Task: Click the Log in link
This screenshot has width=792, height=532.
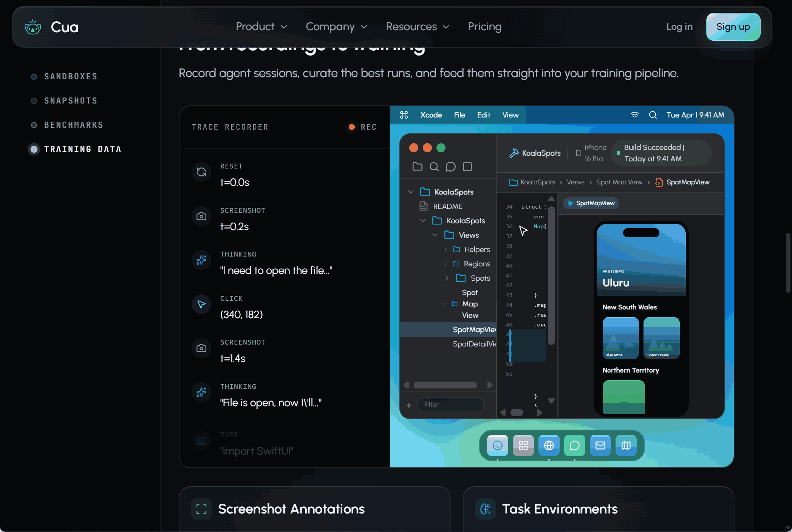Action: click(x=679, y=27)
